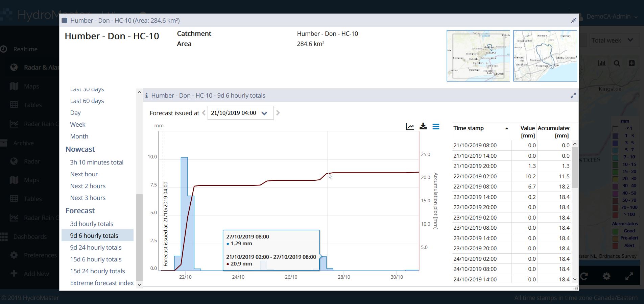The image size is (644, 304).
Task: Click the Pre-alert alarm status swatch
Action: [x=616, y=238]
